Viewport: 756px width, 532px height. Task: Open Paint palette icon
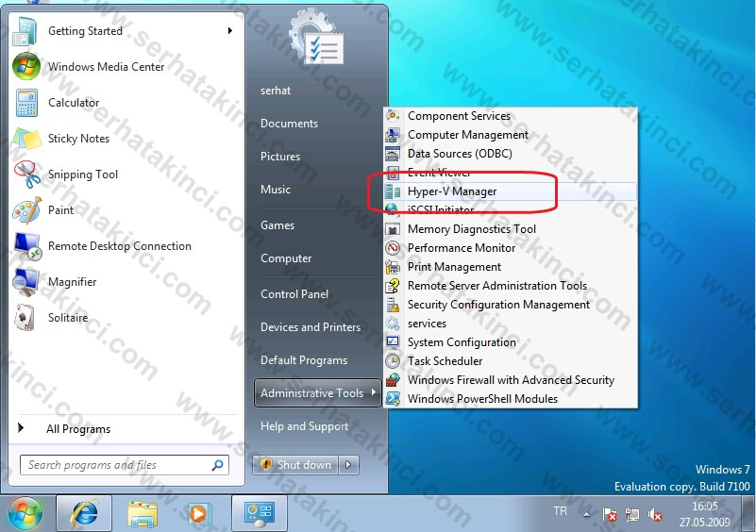click(x=27, y=210)
